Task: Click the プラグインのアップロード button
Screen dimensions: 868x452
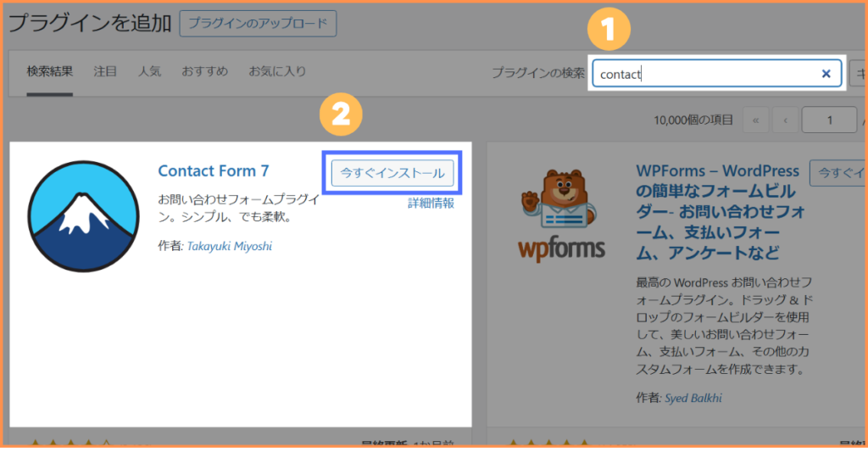Action: [x=258, y=24]
